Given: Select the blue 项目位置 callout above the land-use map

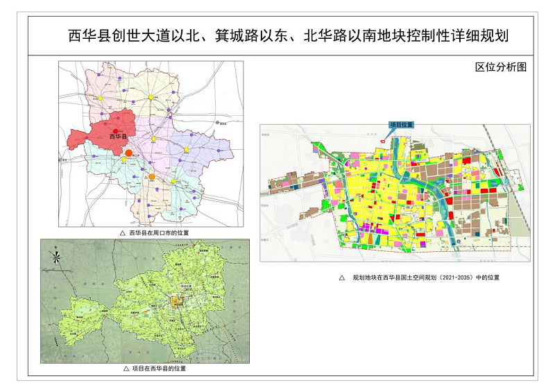Looking at the screenshot, I should tap(400, 125).
